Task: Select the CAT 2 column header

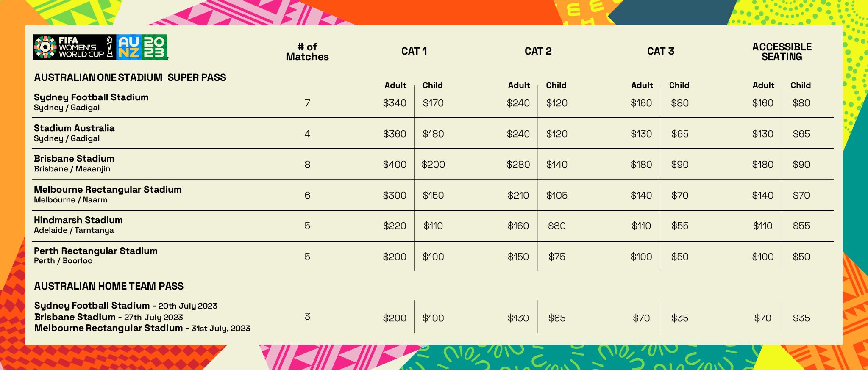Action: pos(538,51)
